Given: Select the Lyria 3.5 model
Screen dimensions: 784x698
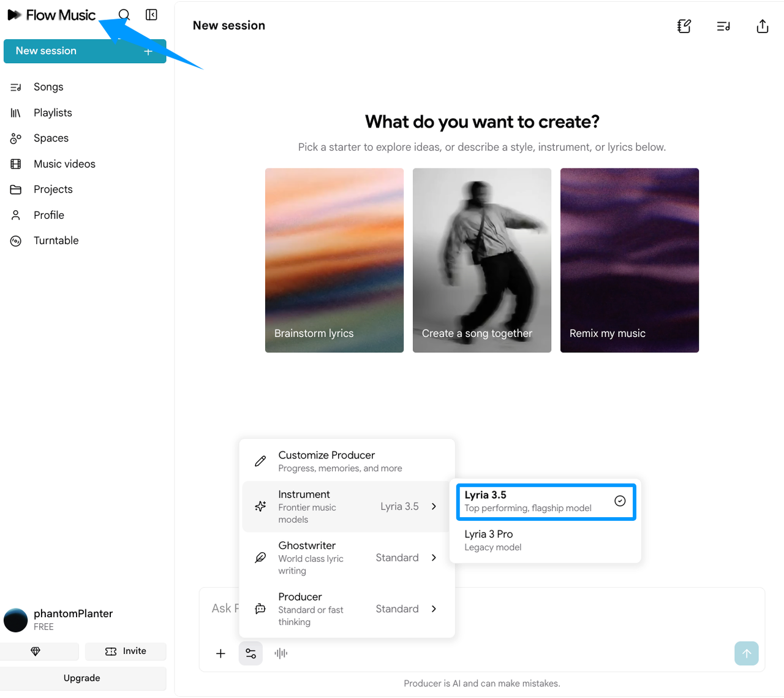Looking at the screenshot, I should point(546,501).
